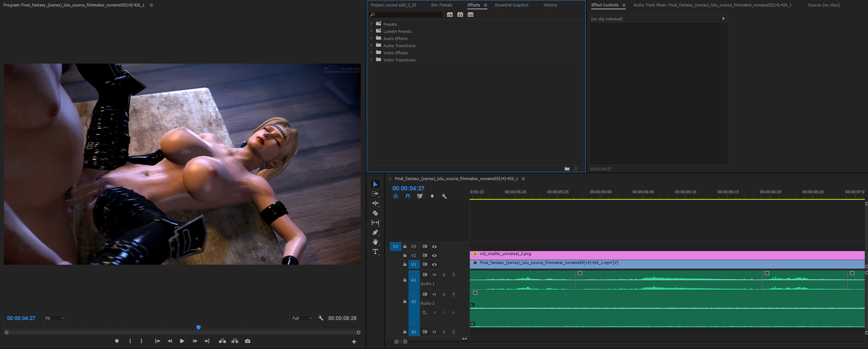This screenshot has height=349, width=868.
Task: Go to In point
Action: 157,341
